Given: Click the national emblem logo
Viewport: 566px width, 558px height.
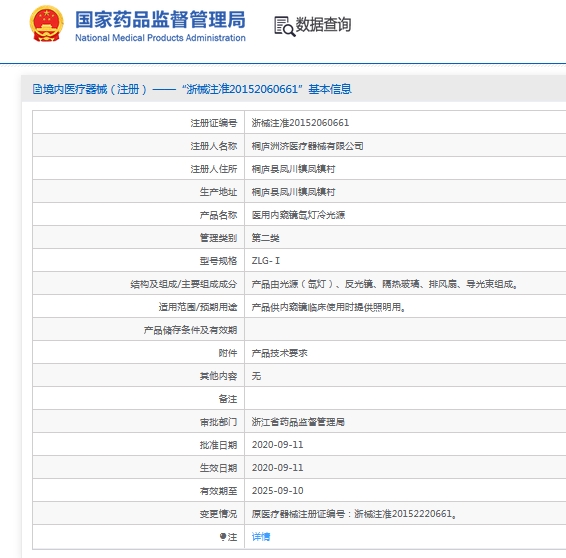Looking at the screenshot, I should click(x=46, y=24).
